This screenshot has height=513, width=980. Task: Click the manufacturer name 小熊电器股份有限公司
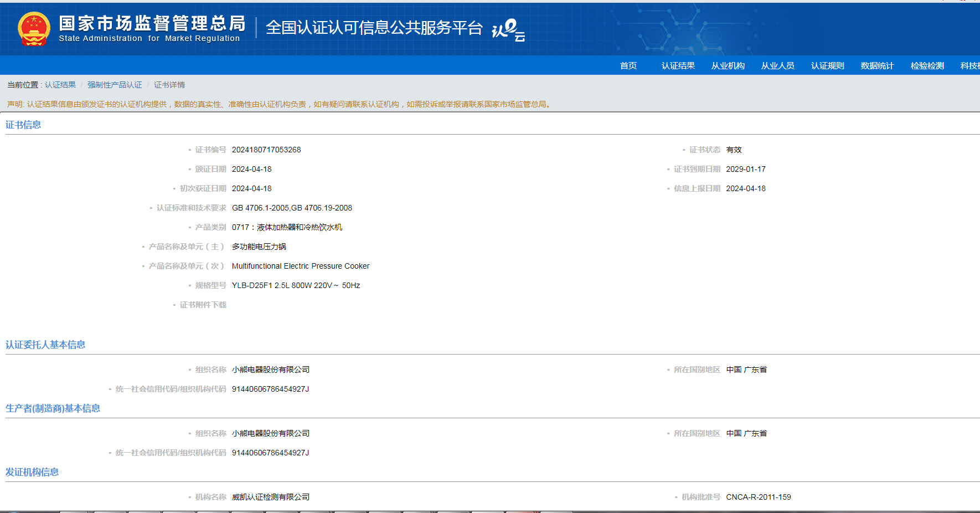click(x=271, y=433)
